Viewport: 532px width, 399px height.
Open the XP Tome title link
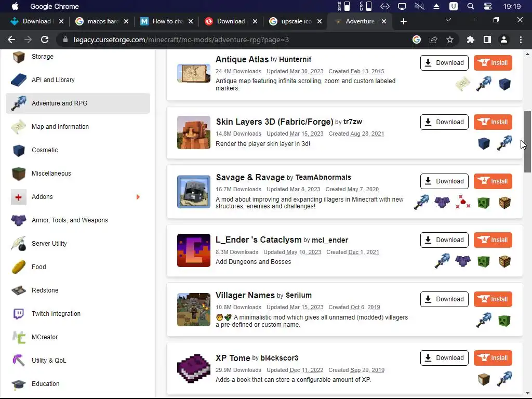[x=233, y=358]
